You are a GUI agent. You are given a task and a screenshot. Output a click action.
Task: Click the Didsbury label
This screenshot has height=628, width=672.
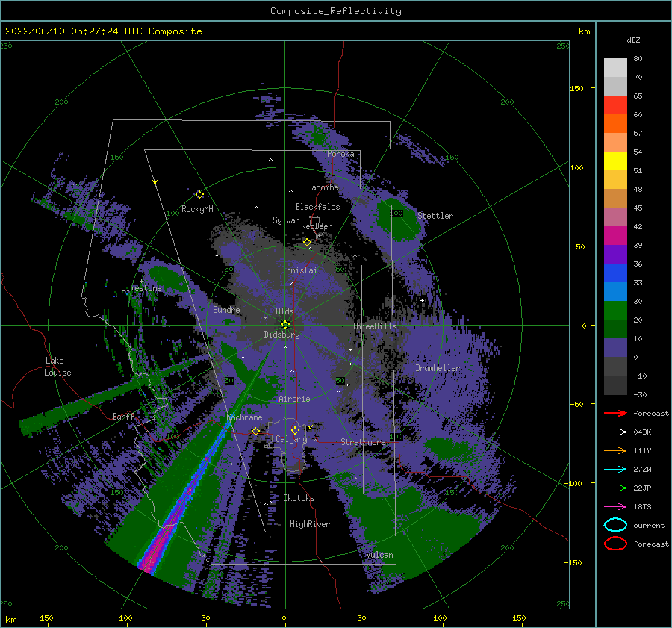coord(282,335)
